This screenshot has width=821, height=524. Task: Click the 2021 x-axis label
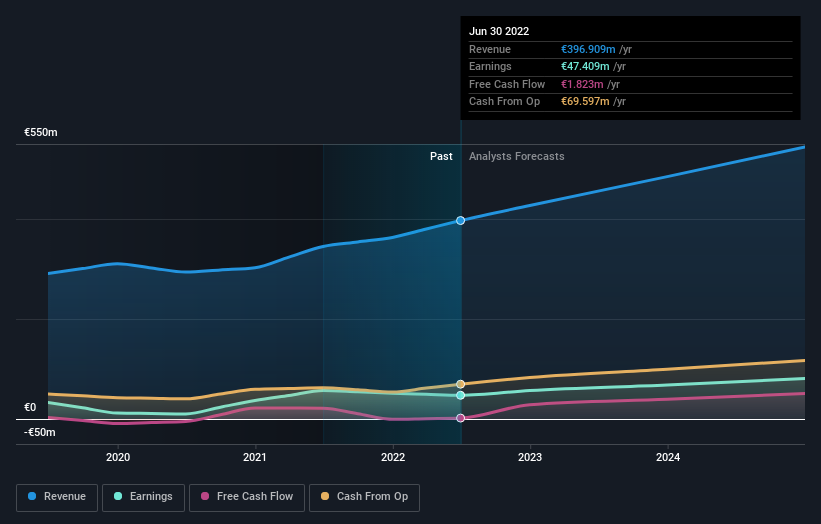254,457
